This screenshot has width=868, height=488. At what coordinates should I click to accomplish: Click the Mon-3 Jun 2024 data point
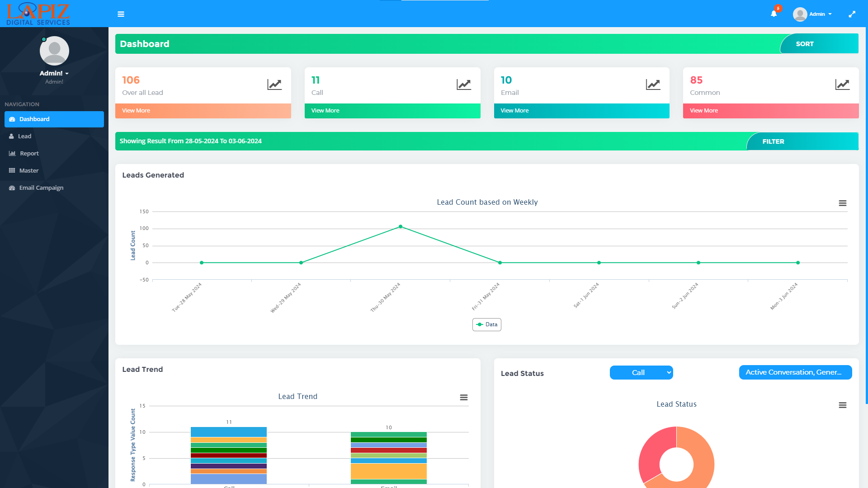[x=798, y=263]
